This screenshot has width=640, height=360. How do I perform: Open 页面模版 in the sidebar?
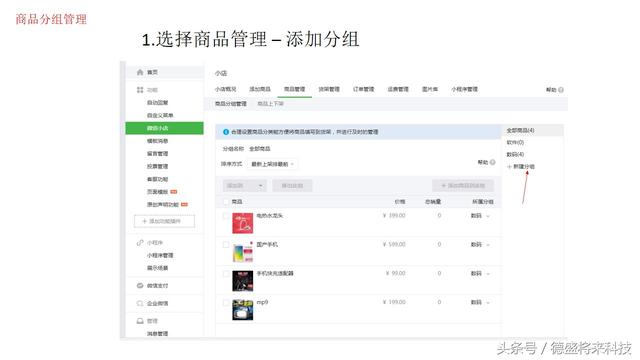point(158,192)
